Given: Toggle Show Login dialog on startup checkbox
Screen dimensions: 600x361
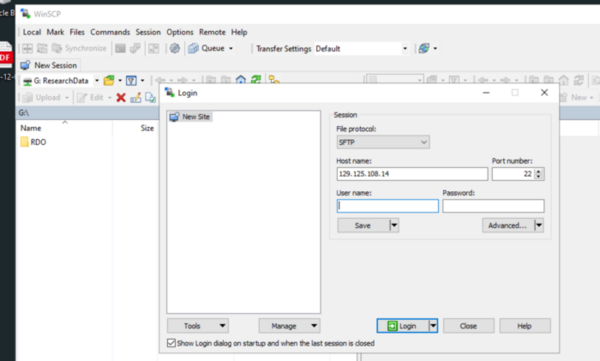Looking at the screenshot, I should 171,343.
